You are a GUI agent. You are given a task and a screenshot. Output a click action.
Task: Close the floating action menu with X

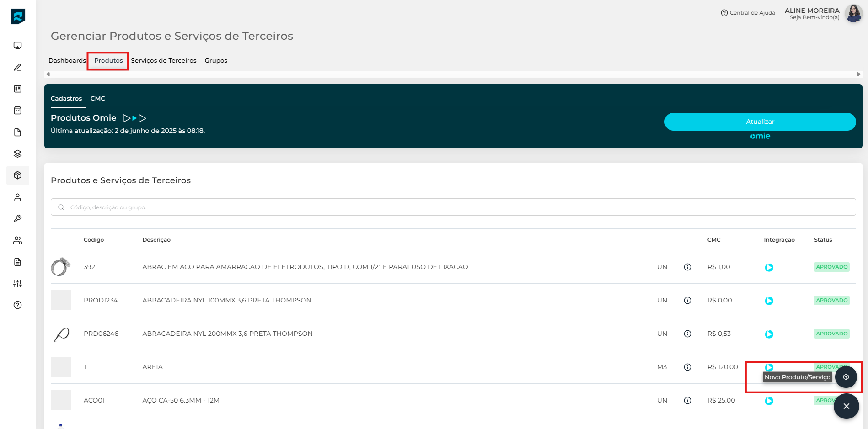[846, 406]
